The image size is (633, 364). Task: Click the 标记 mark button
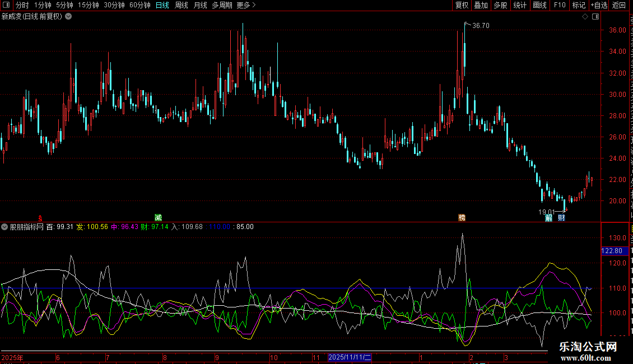[579, 5]
